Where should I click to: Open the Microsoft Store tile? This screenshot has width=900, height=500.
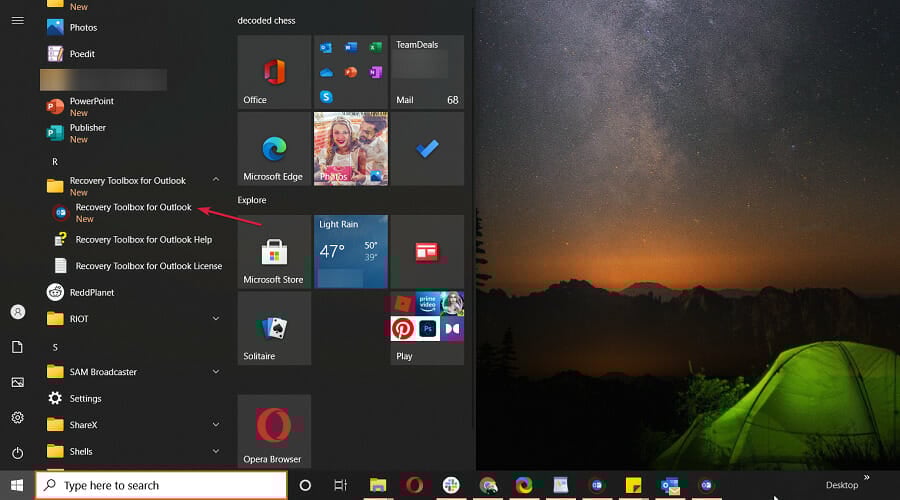[x=274, y=251]
